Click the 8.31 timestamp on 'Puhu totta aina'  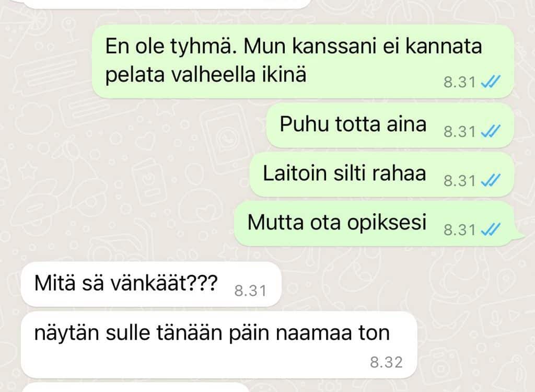pyautogui.click(x=460, y=132)
